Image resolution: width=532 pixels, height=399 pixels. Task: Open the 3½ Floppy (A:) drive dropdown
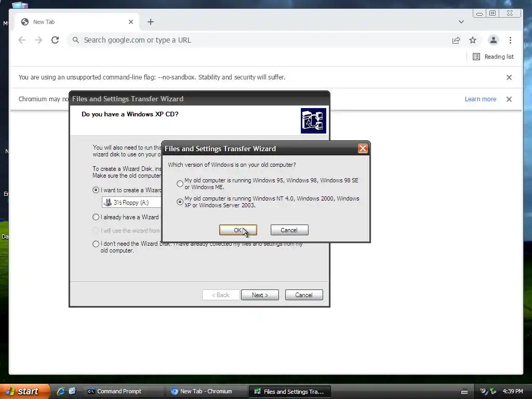click(131, 203)
